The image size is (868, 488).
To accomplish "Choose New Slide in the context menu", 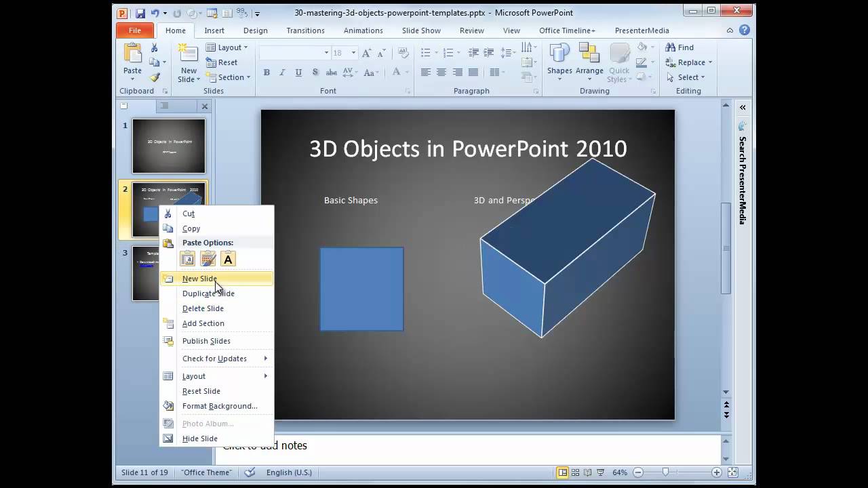I will 216,279.
